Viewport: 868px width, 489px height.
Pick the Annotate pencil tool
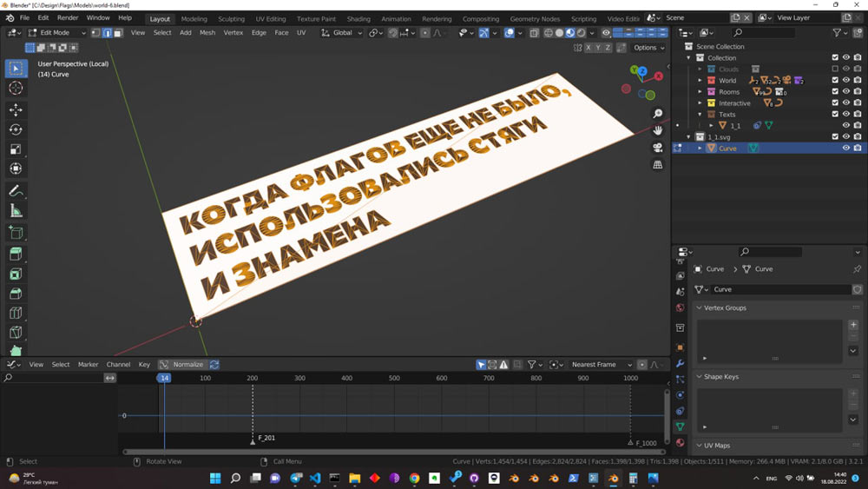click(16, 191)
